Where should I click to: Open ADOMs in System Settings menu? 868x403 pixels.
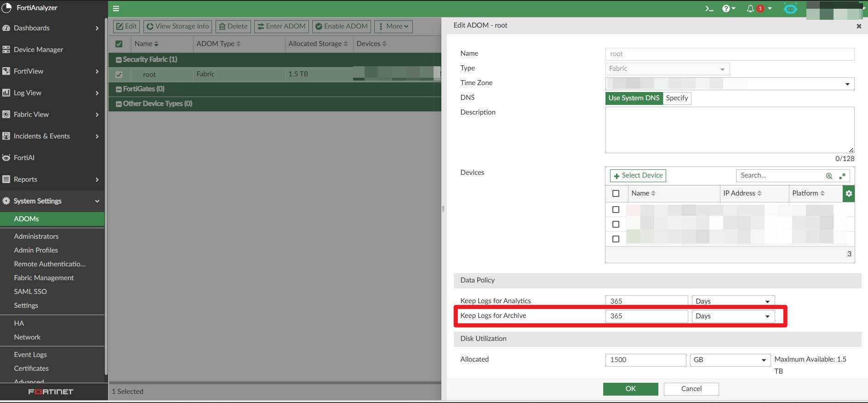click(x=52, y=219)
